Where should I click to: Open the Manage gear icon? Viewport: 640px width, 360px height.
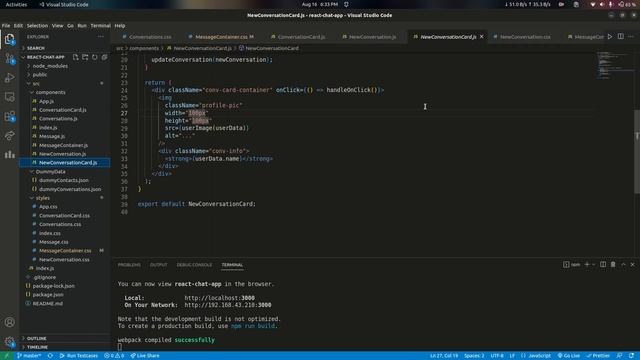(x=9, y=341)
